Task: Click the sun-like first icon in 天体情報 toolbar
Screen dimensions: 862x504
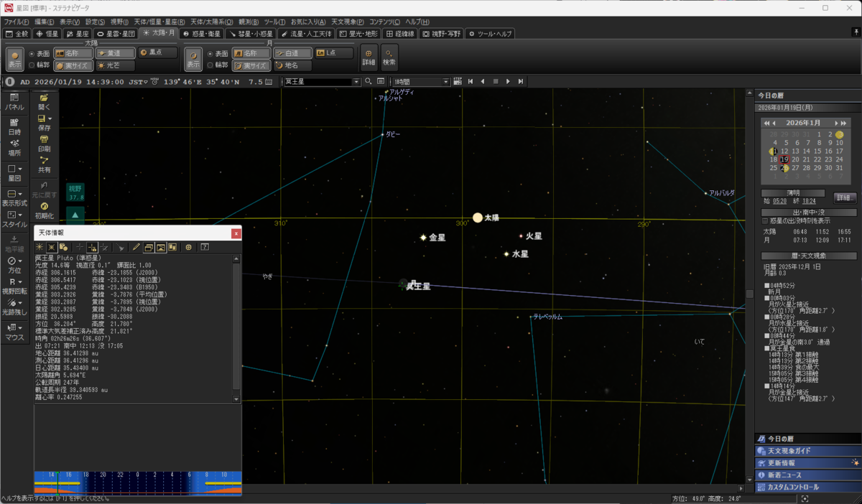Action: pyautogui.click(x=40, y=247)
